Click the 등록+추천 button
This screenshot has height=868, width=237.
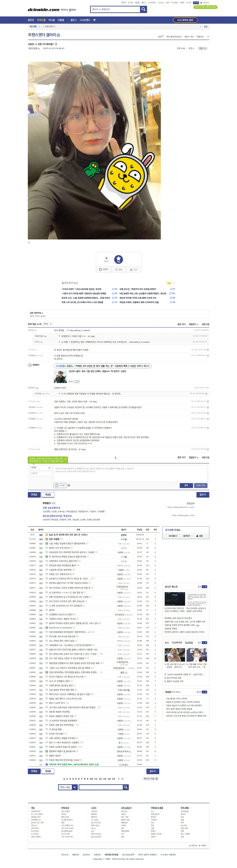200,485
